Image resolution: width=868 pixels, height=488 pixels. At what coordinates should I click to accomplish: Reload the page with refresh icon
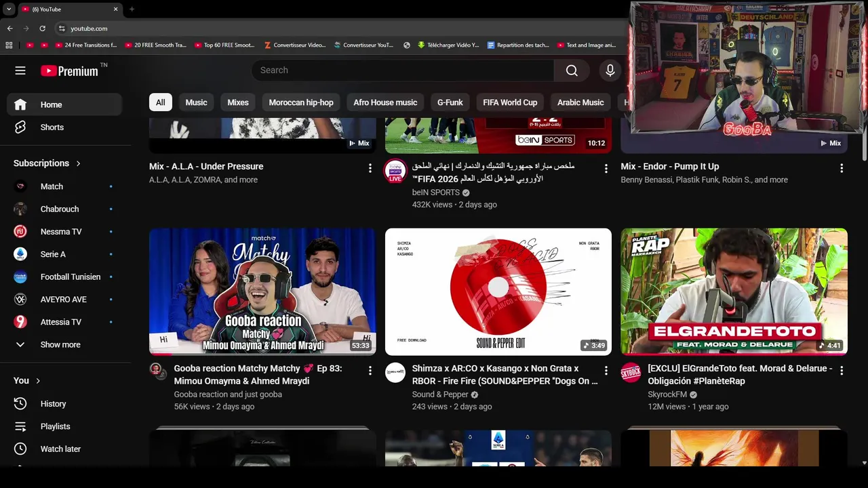(x=42, y=28)
